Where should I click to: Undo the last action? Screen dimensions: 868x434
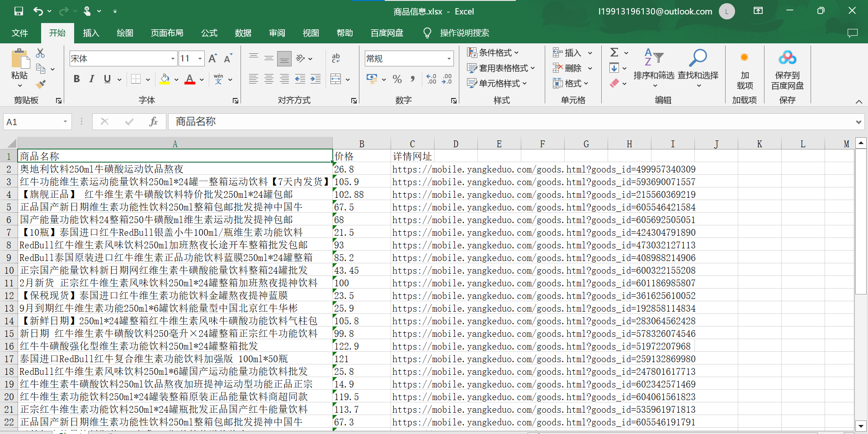tap(38, 11)
